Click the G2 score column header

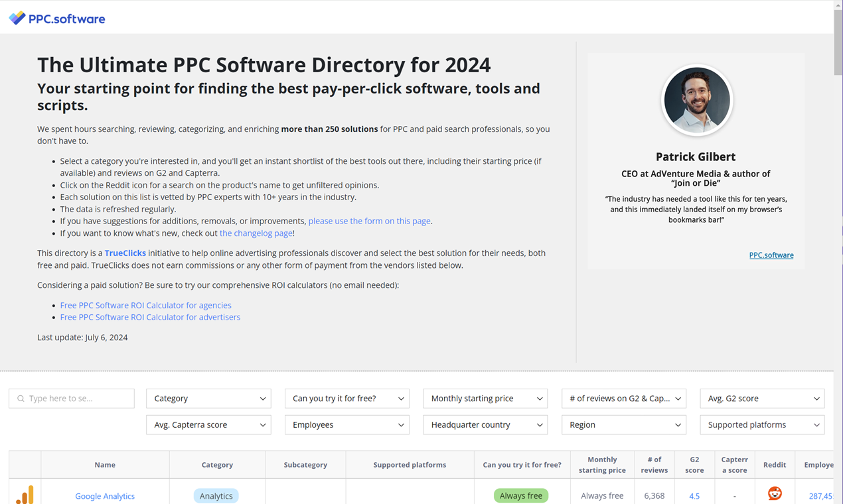point(694,465)
